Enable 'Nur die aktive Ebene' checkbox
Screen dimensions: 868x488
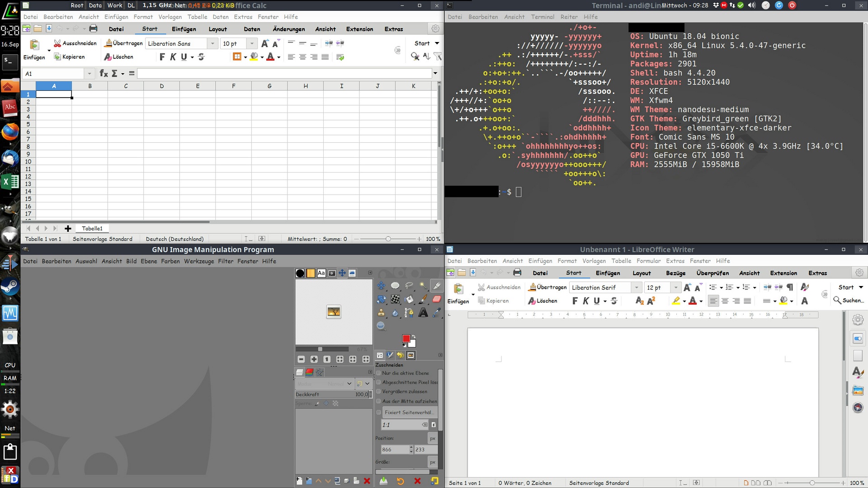coord(379,373)
